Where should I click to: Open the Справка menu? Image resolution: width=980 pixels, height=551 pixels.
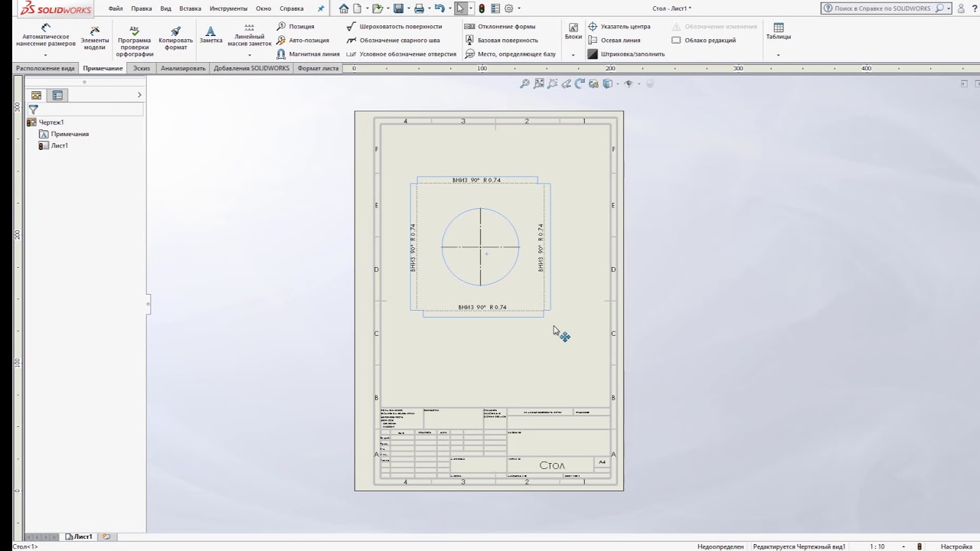(x=292, y=8)
